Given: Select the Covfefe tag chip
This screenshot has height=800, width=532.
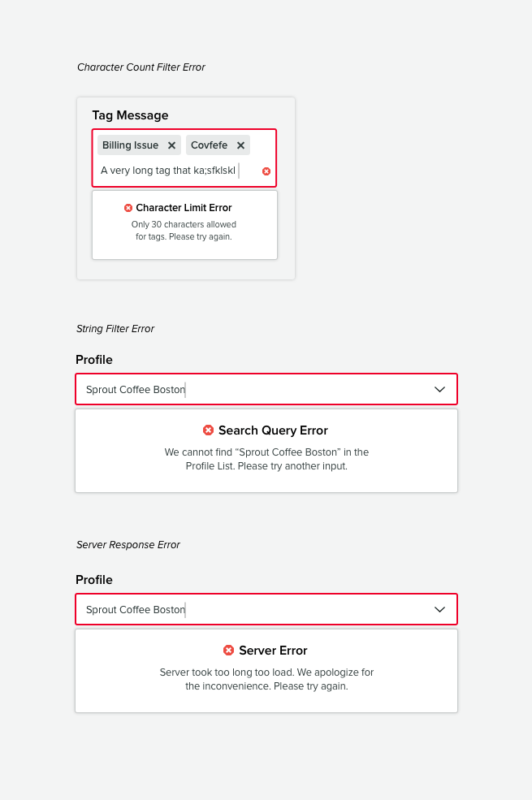Looking at the screenshot, I should click(209, 145).
